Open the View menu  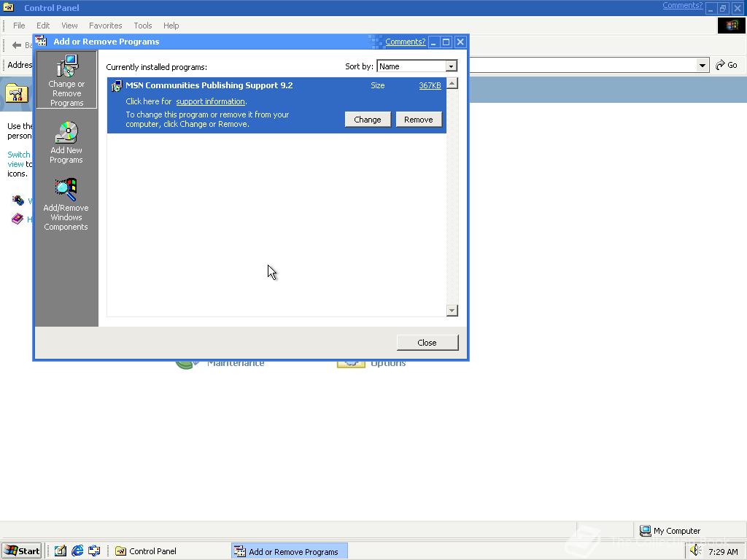tap(69, 26)
